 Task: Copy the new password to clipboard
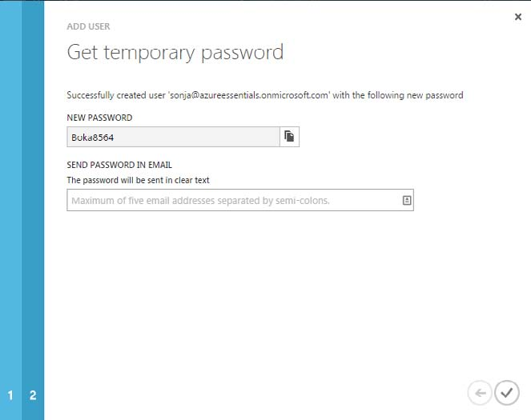click(x=289, y=137)
